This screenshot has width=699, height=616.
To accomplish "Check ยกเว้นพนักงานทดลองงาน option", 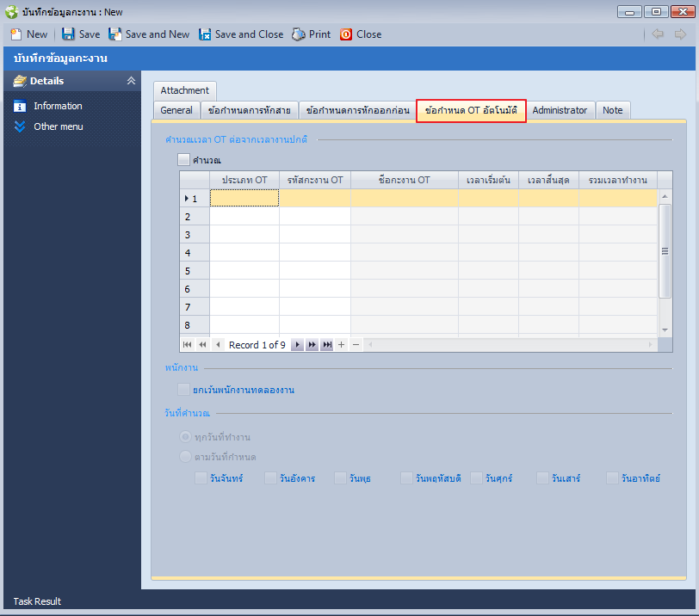I will 183,389.
